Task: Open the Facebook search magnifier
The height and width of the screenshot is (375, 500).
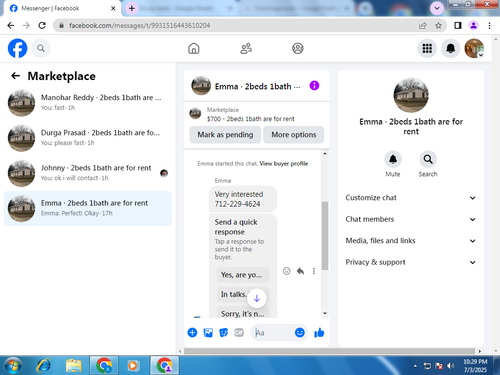Action: tap(41, 49)
